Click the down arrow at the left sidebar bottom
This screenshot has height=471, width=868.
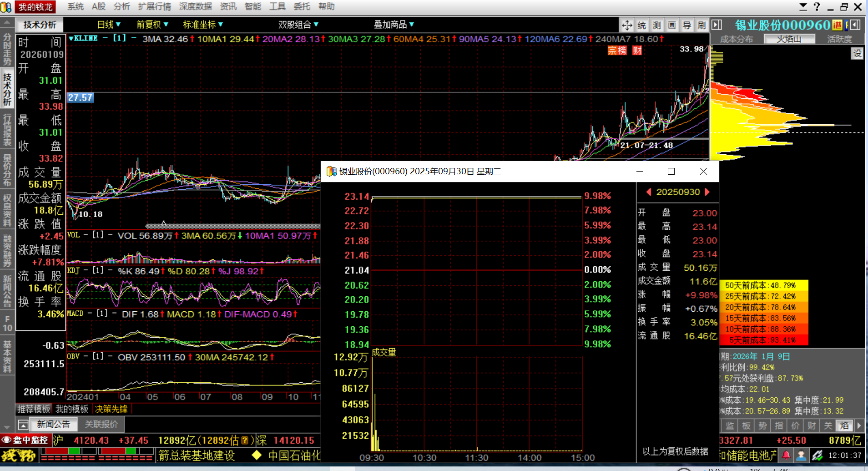7,427
